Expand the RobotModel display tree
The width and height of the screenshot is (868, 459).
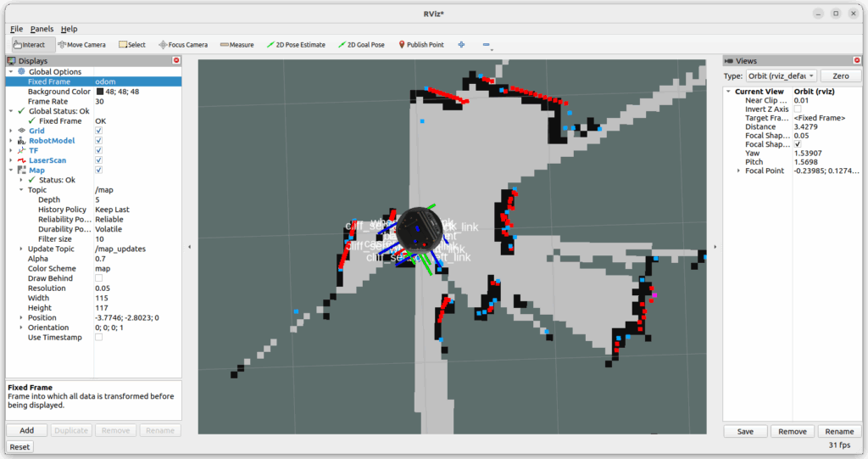pos(10,141)
